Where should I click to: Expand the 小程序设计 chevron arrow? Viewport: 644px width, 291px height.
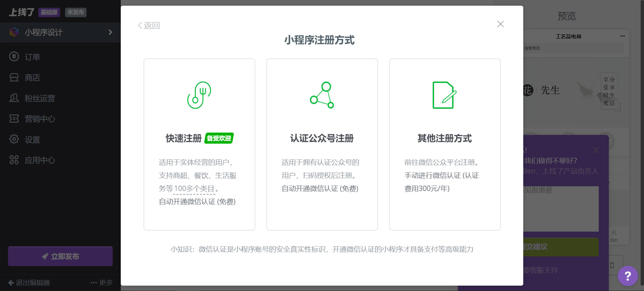click(110, 32)
